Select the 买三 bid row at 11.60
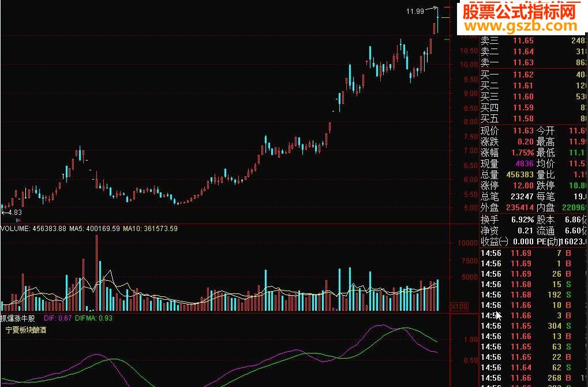 [533, 96]
